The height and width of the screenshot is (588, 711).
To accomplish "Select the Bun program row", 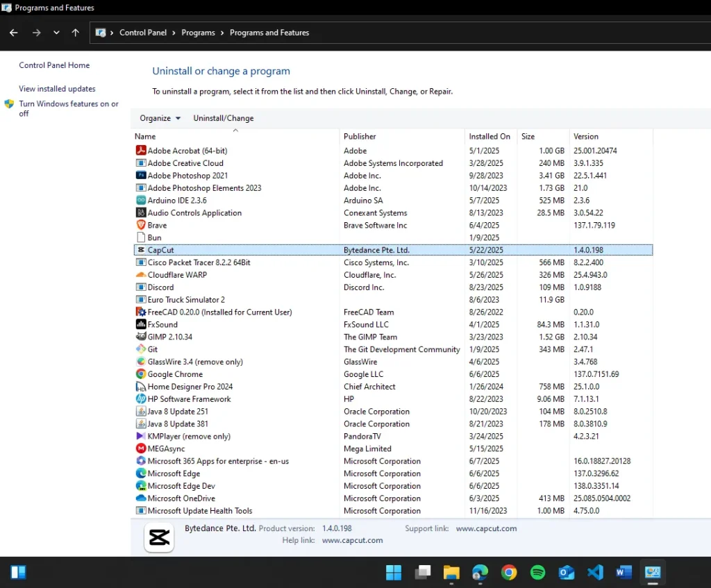I will 393,237.
